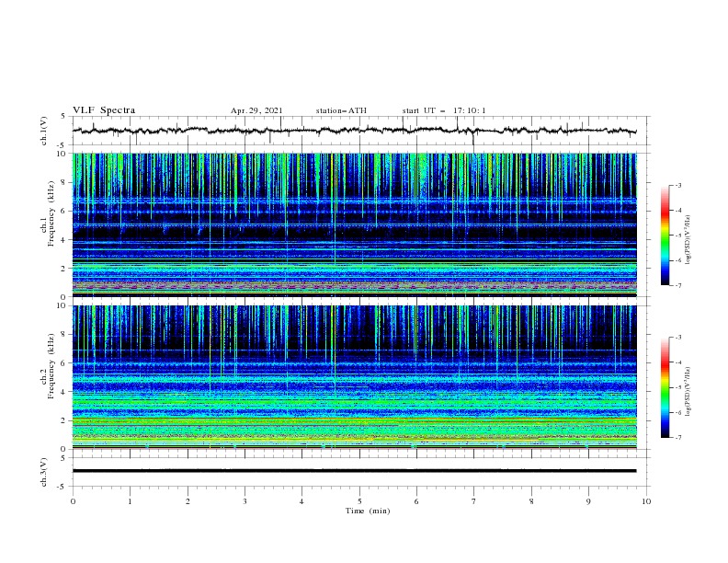The width and height of the screenshot is (728, 563).
Task: Click the 'ch.1(V)' axis label
Action: (44, 131)
